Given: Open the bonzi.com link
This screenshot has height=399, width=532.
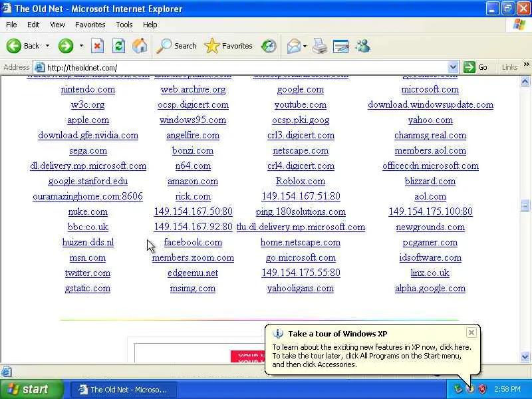Looking at the screenshot, I should (x=193, y=151).
